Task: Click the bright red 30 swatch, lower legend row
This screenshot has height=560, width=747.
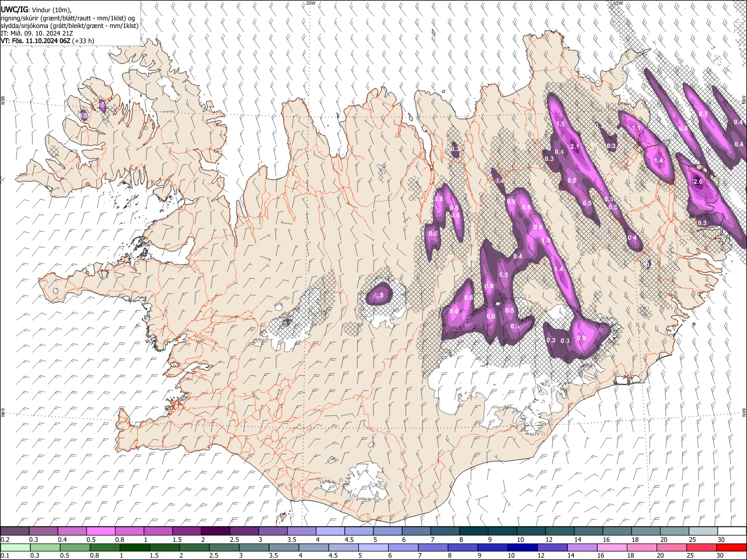Action: click(x=731, y=547)
